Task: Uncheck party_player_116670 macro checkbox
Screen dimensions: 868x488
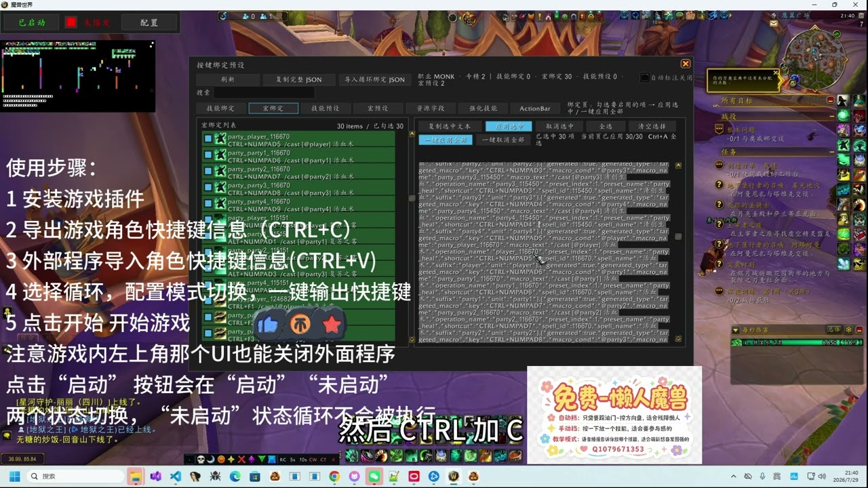Action: [x=208, y=138]
